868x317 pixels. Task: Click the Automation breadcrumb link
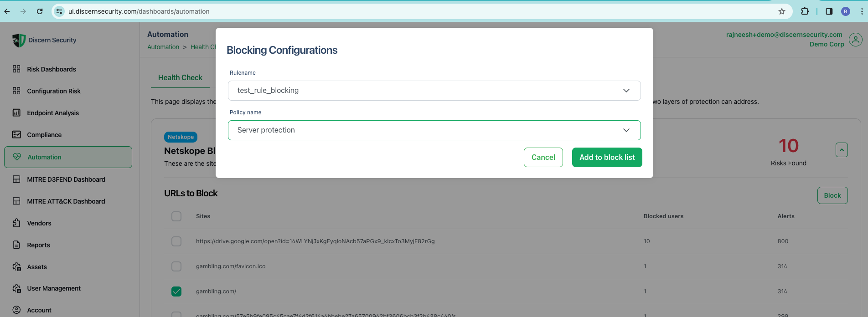(163, 47)
